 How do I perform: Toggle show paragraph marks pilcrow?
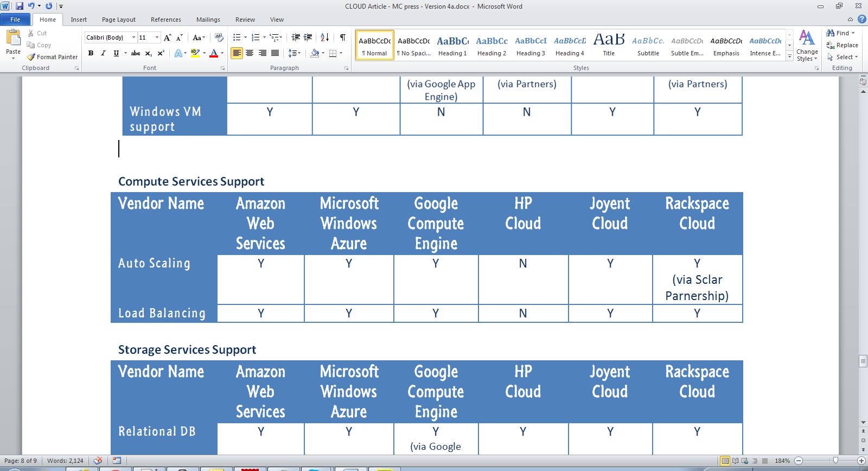pos(343,37)
